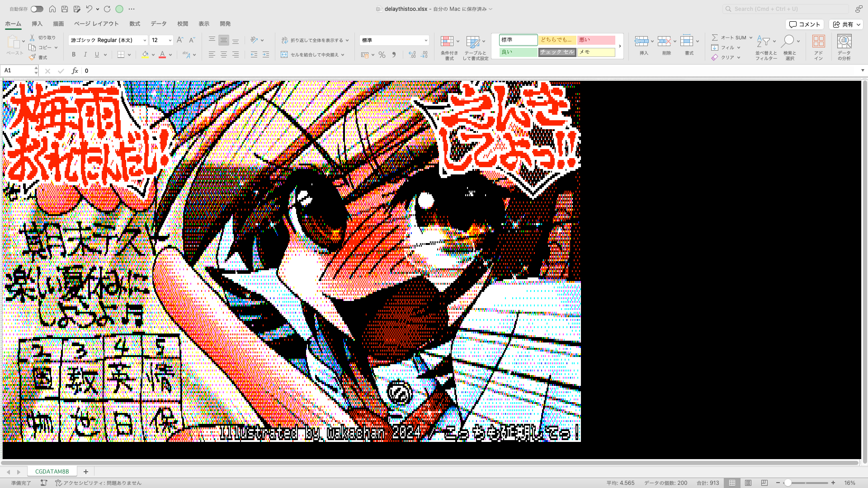This screenshot has width=868, height=488.
Task: Switch to Page Layout view in status bar
Action: tap(748, 483)
